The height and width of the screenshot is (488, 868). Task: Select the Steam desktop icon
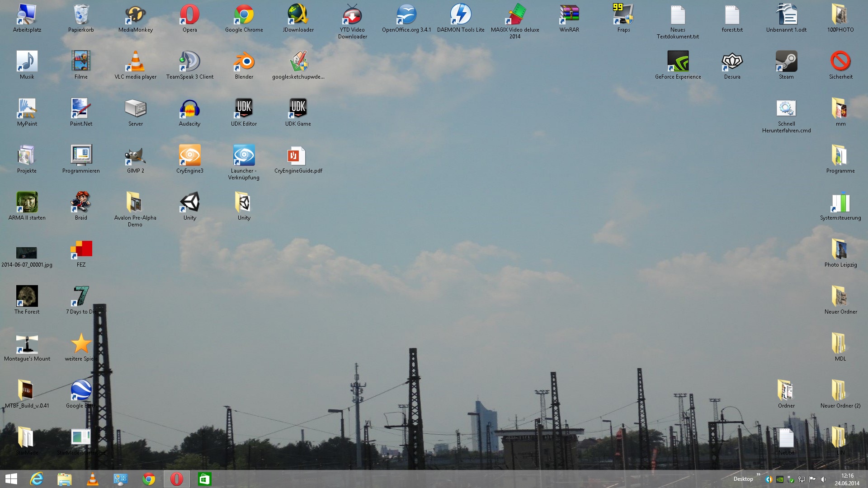pos(786,61)
